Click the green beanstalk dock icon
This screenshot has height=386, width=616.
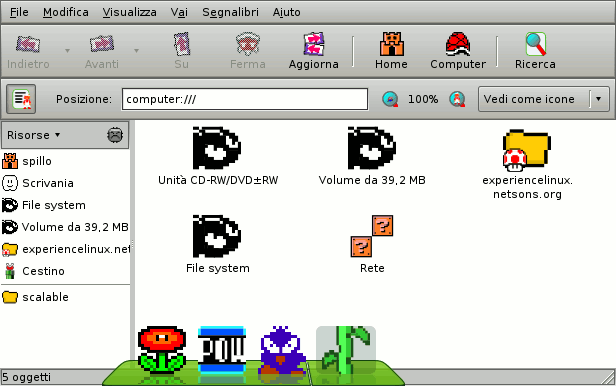tap(346, 349)
